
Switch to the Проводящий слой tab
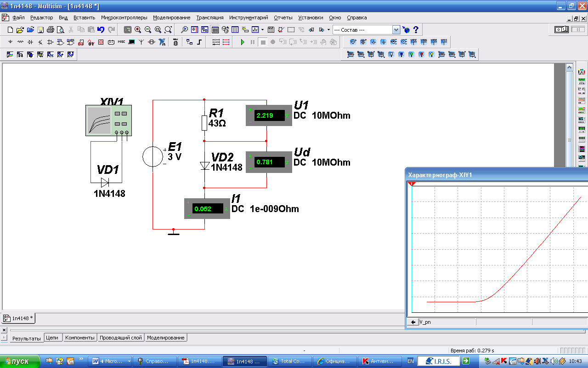[121, 338]
